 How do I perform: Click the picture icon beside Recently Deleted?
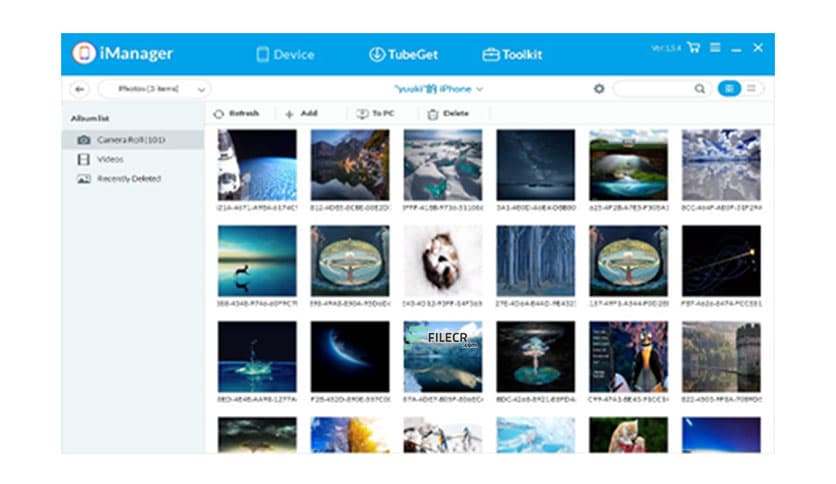click(84, 179)
